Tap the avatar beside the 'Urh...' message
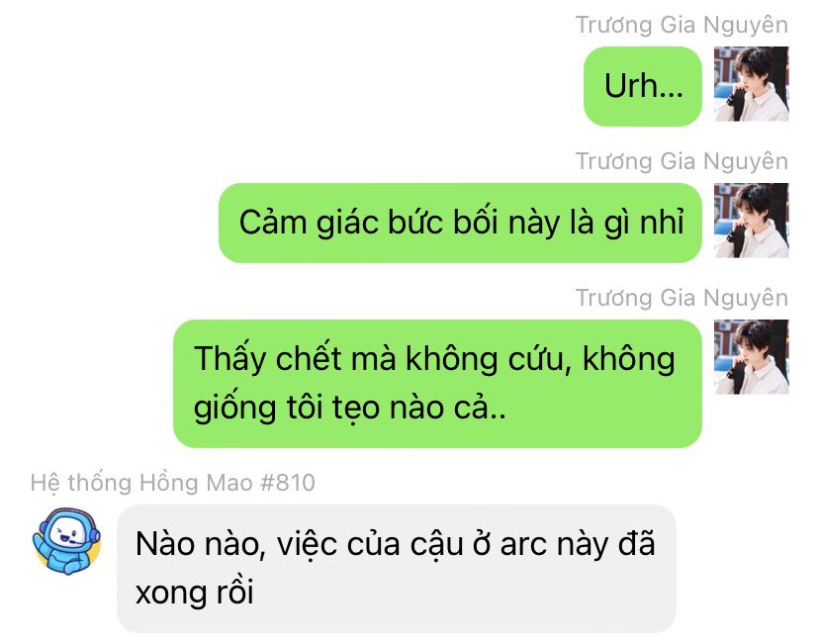The height and width of the screenshot is (644, 819). [751, 83]
